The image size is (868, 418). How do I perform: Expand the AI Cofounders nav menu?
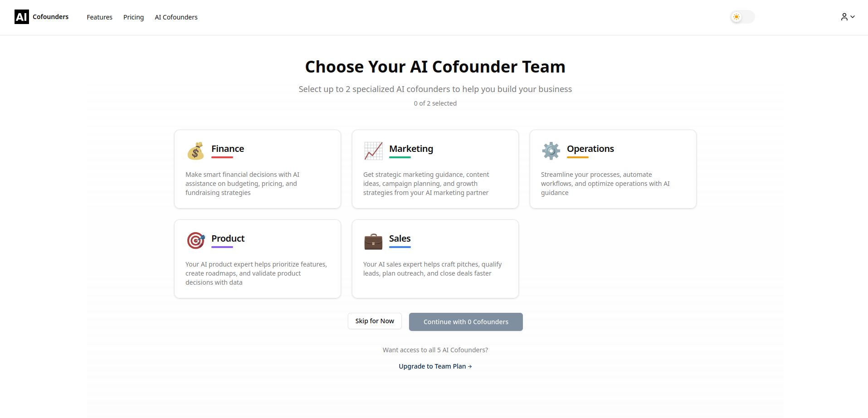[176, 17]
